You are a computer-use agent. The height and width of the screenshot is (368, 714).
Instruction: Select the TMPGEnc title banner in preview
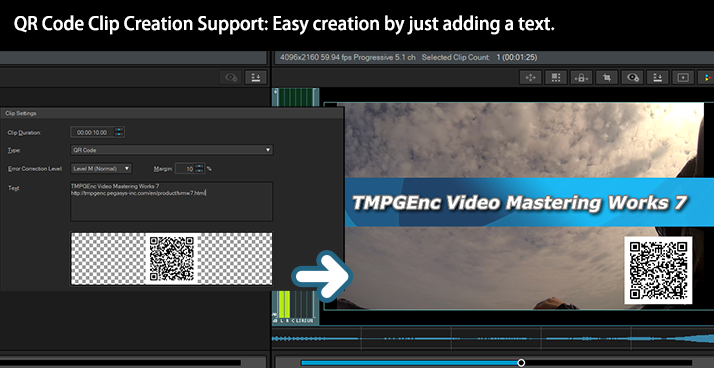coord(529,202)
